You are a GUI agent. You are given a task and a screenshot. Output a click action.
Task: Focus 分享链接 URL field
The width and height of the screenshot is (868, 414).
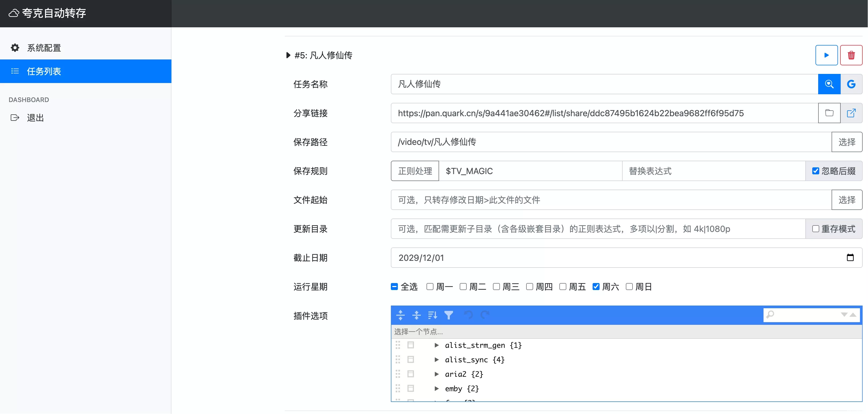604,113
